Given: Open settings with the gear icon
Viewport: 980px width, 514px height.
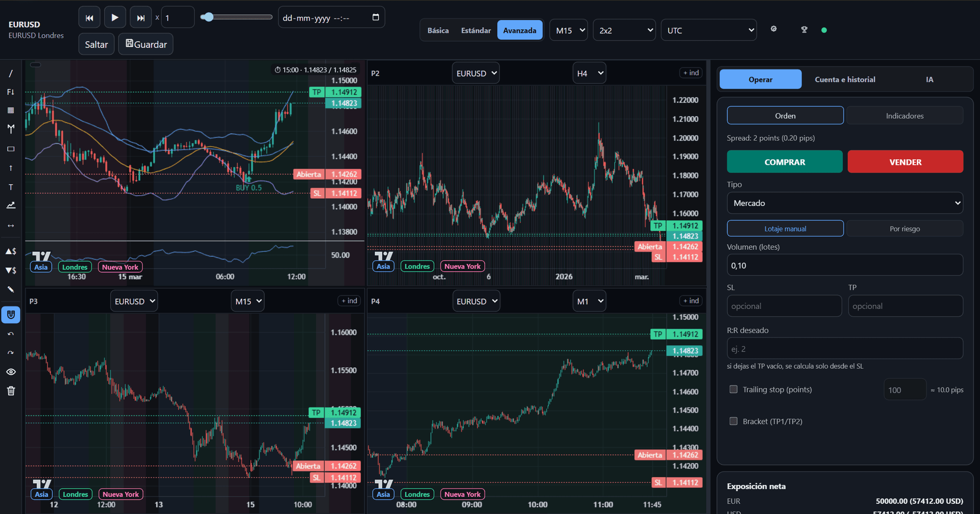Looking at the screenshot, I should coord(774,29).
